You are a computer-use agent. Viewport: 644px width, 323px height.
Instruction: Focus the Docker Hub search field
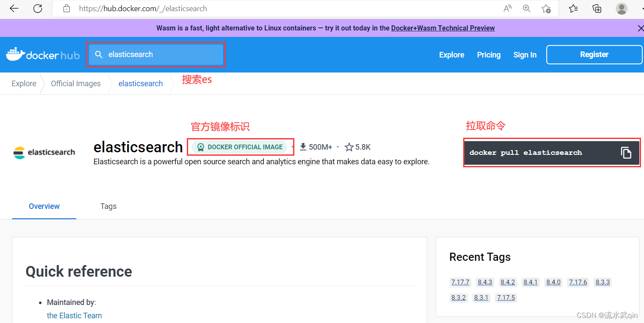click(156, 54)
